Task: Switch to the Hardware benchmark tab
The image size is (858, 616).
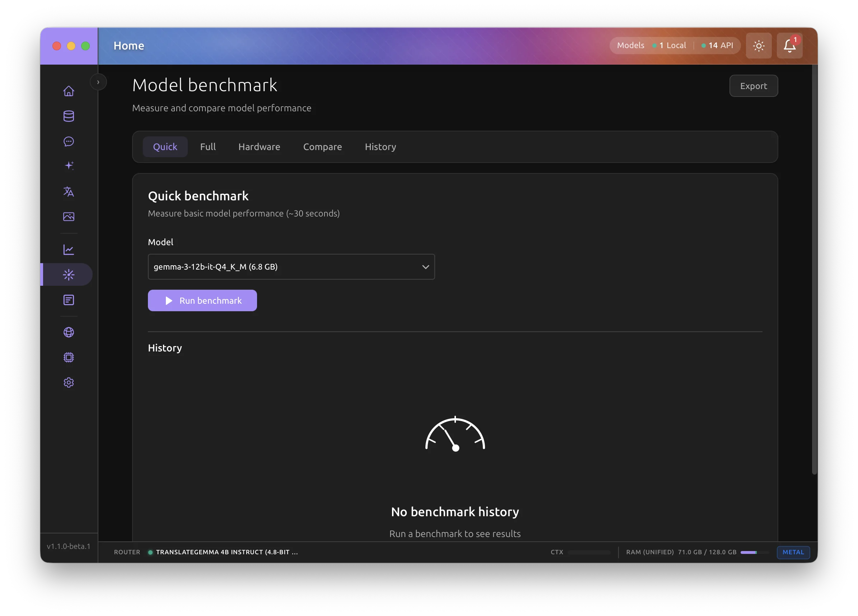Action: (x=259, y=147)
